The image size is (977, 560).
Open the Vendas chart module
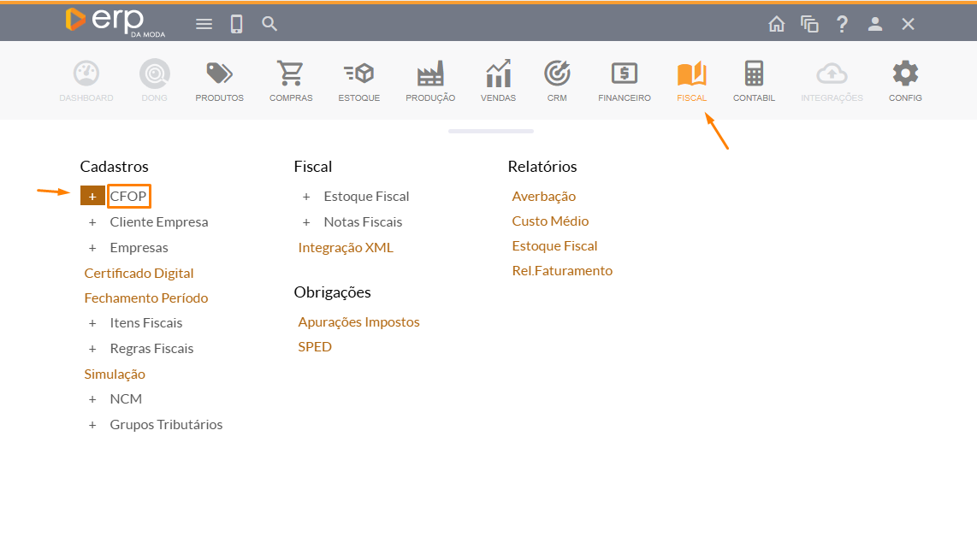498,75
